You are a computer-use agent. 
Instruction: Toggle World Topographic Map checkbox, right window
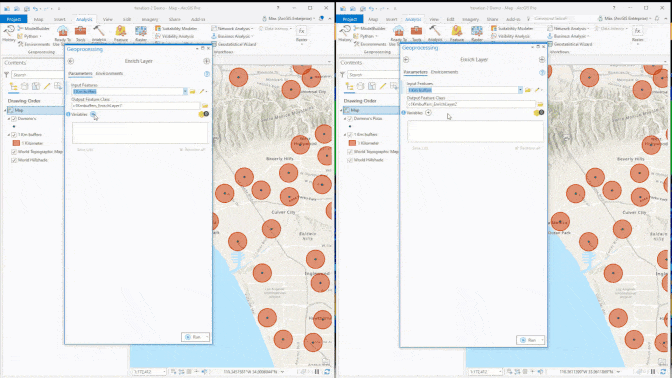pyautogui.click(x=350, y=152)
